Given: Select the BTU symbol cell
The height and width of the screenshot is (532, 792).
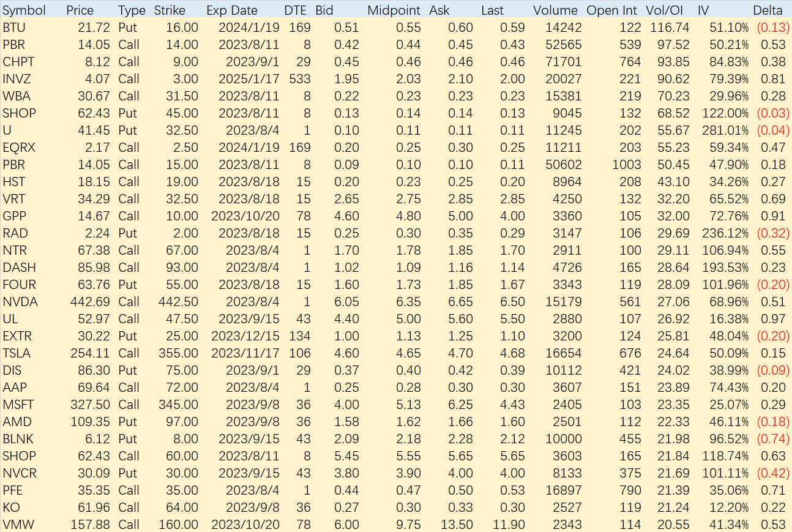Looking at the screenshot, I should (15, 28).
